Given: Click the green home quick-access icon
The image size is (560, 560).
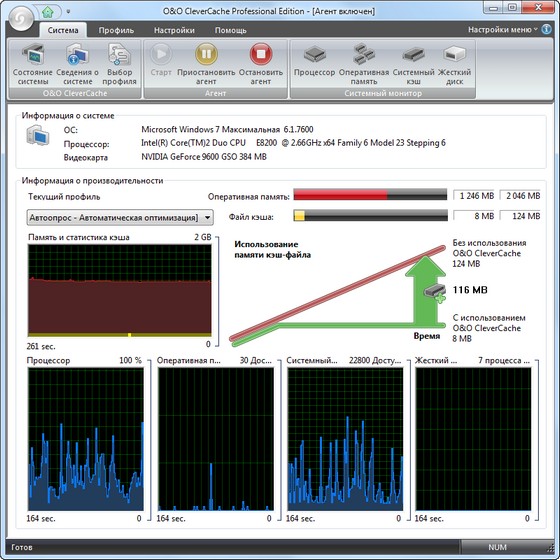Looking at the screenshot, I should pos(48,12).
